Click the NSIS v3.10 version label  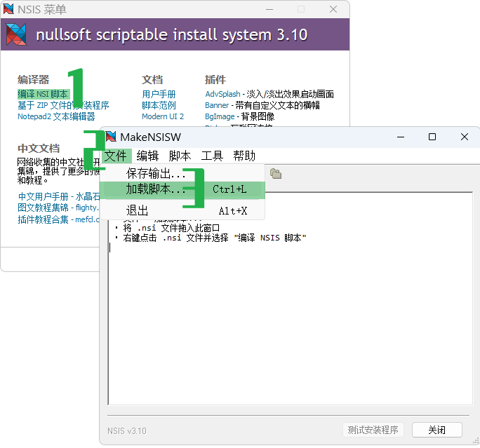pyautogui.click(x=127, y=431)
